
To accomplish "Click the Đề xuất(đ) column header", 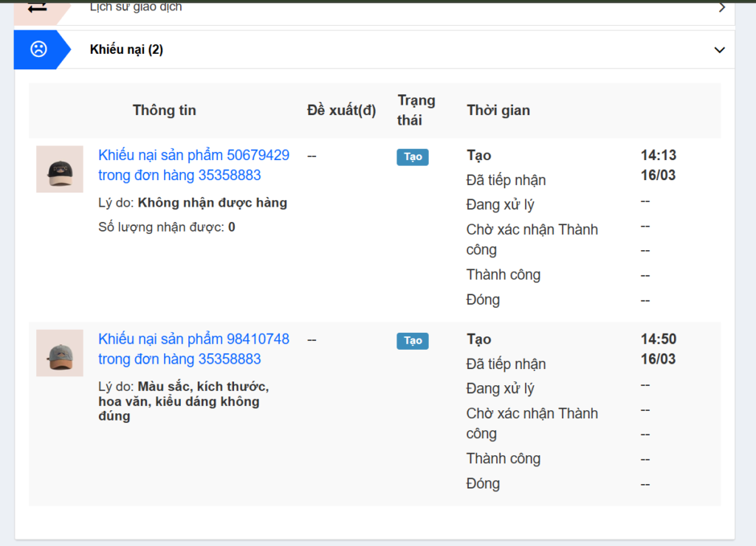I will pos(341,109).
